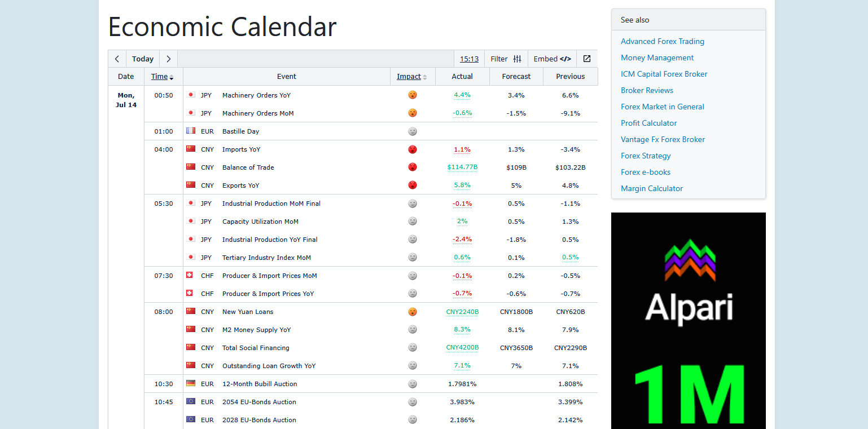The height and width of the screenshot is (429, 868).
Task: Click the Event column header
Action: 287,77
